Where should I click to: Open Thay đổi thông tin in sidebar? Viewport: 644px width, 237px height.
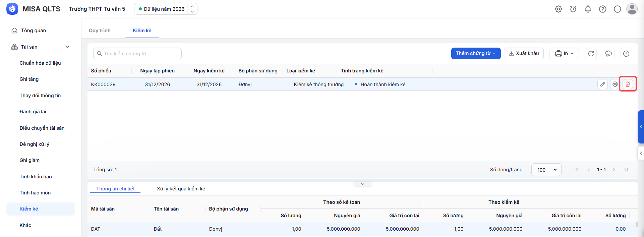[41, 96]
